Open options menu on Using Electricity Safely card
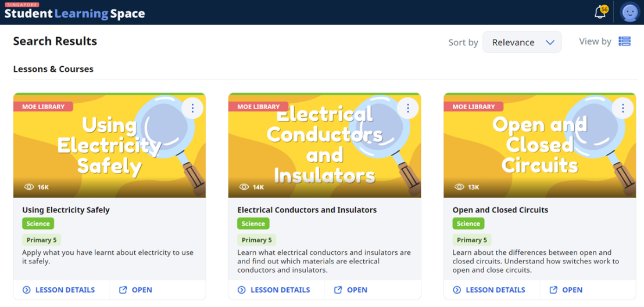The width and height of the screenshot is (644, 307). pos(192,108)
